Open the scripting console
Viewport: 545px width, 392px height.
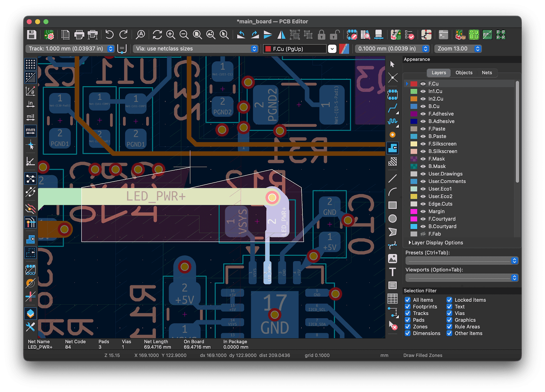[x=443, y=35]
